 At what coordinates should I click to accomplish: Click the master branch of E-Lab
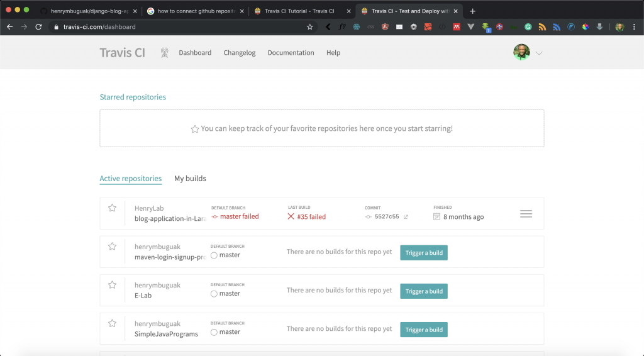(x=230, y=293)
